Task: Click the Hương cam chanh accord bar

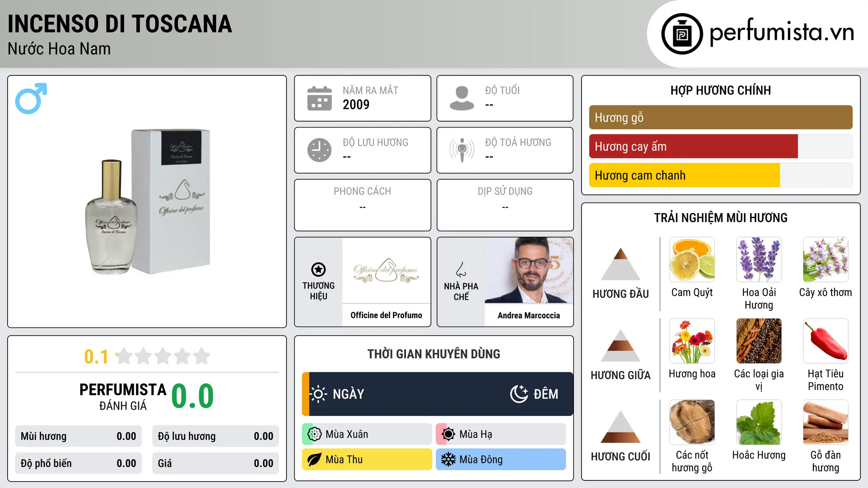Action: [x=721, y=175]
